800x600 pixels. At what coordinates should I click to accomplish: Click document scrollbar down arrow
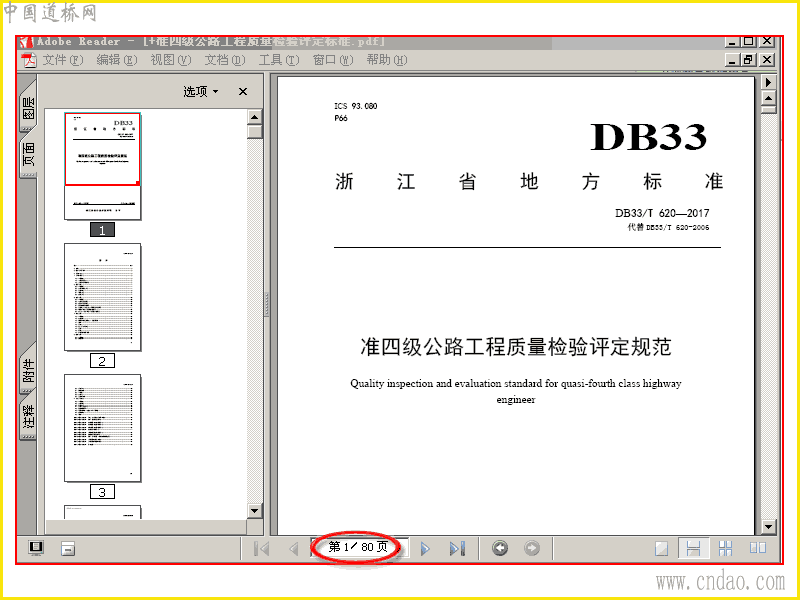pos(768,527)
